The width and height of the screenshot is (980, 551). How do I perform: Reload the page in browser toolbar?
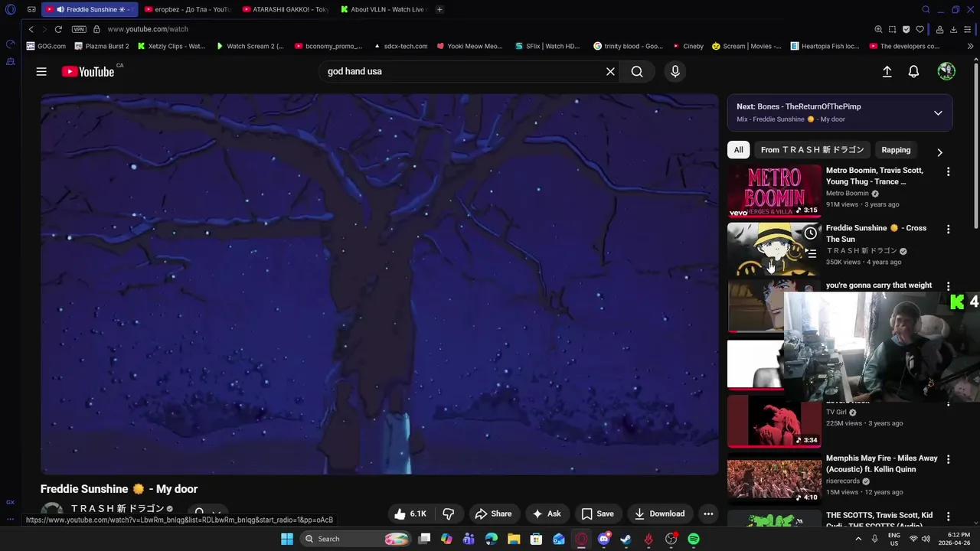[x=57, y=29]
